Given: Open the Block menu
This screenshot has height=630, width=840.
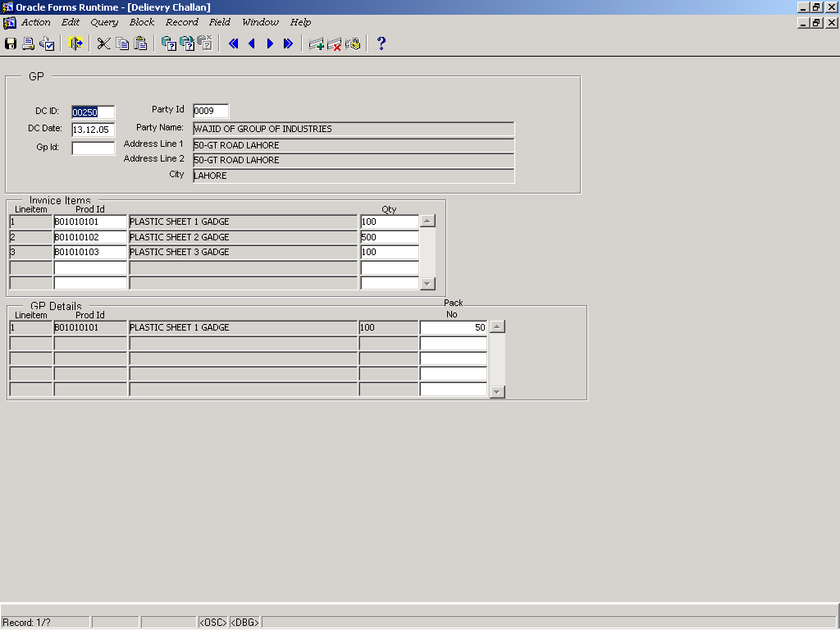Looking at the screenshot, I should pos(142,22).
